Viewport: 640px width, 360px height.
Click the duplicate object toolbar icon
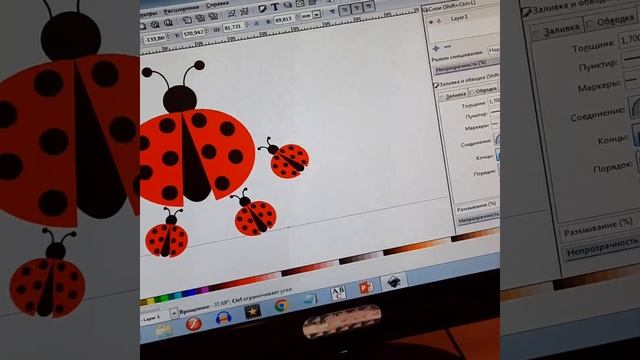click(187, 20)
